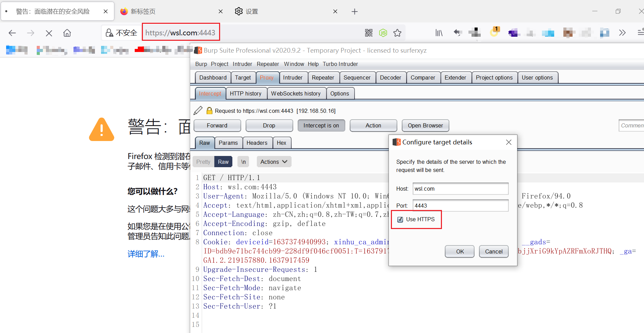Open the Comparer tab
Screen dimensions: 644x333
(423, 77)
